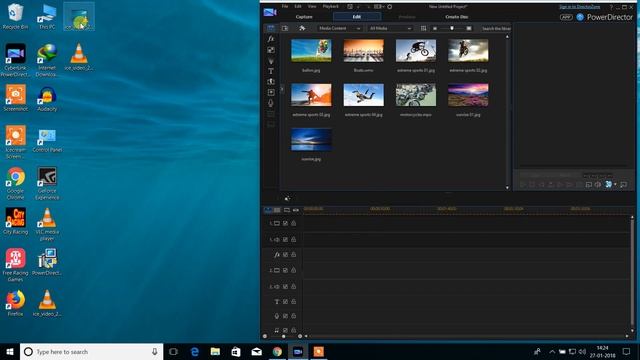Toggle the title (T) track enable checkbox
This screenshot has height=360, width=640.
point(285,302)
